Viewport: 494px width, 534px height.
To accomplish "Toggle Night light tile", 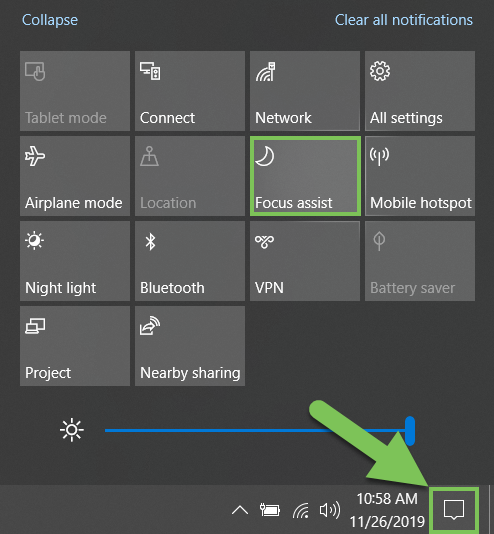I will coord(75,261).
